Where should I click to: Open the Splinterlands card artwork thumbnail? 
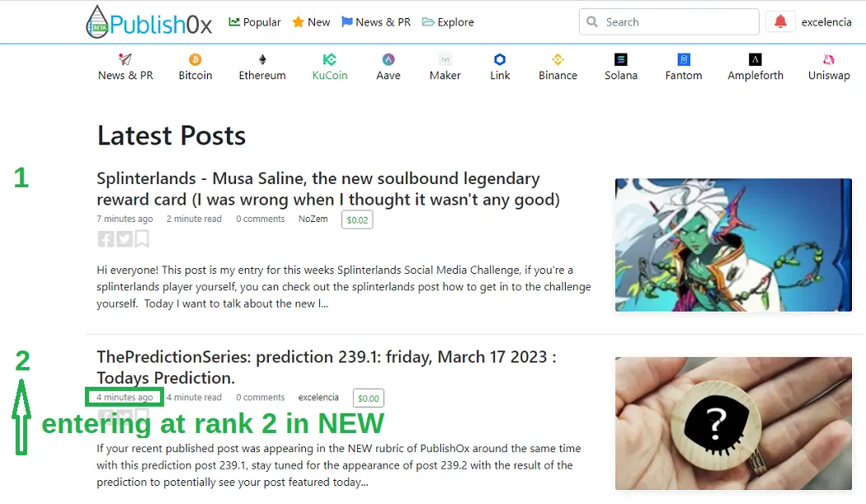(733, 245)
